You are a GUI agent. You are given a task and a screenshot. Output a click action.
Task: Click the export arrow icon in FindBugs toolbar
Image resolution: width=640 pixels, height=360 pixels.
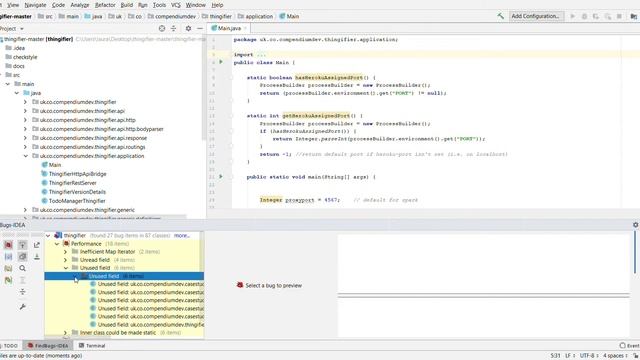(37, 245)
